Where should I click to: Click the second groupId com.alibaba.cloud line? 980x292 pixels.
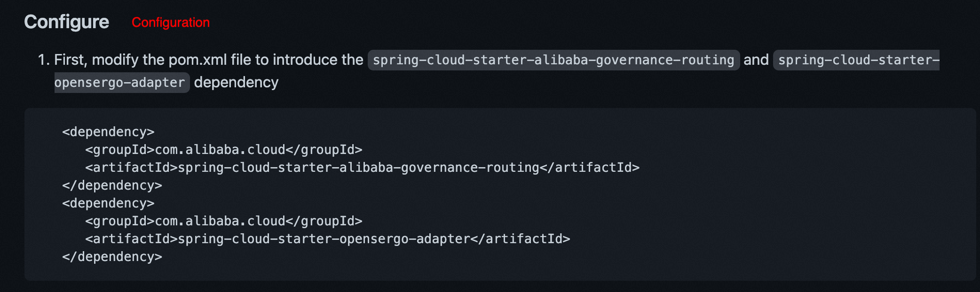[224, 221]
